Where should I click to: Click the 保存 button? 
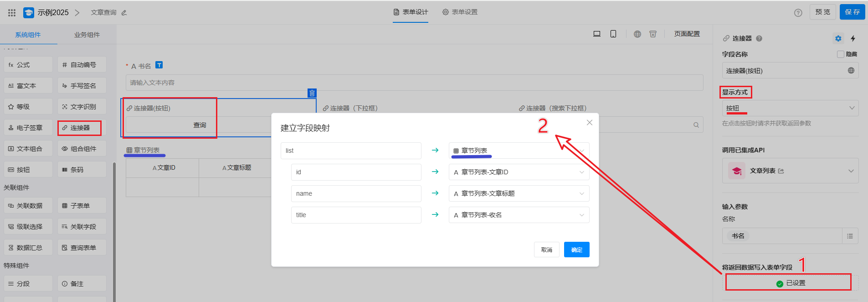[852, 12]
